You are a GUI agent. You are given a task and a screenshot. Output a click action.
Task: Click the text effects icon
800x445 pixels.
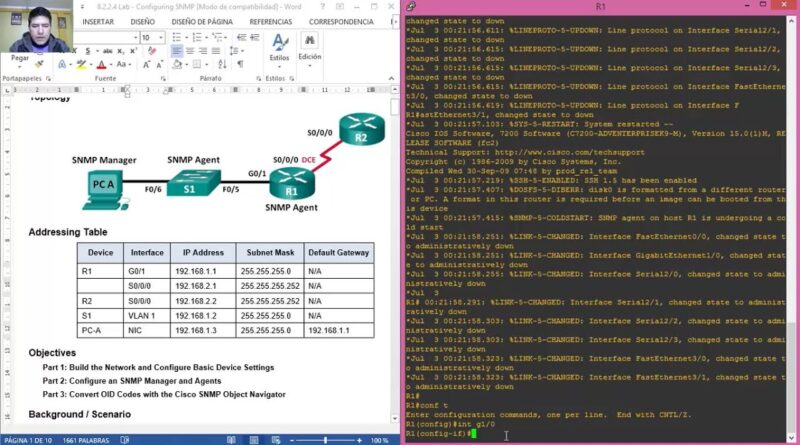point(62,64)
